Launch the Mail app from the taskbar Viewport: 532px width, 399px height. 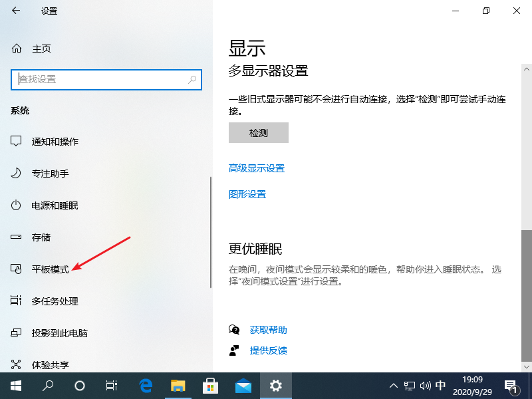243,385
